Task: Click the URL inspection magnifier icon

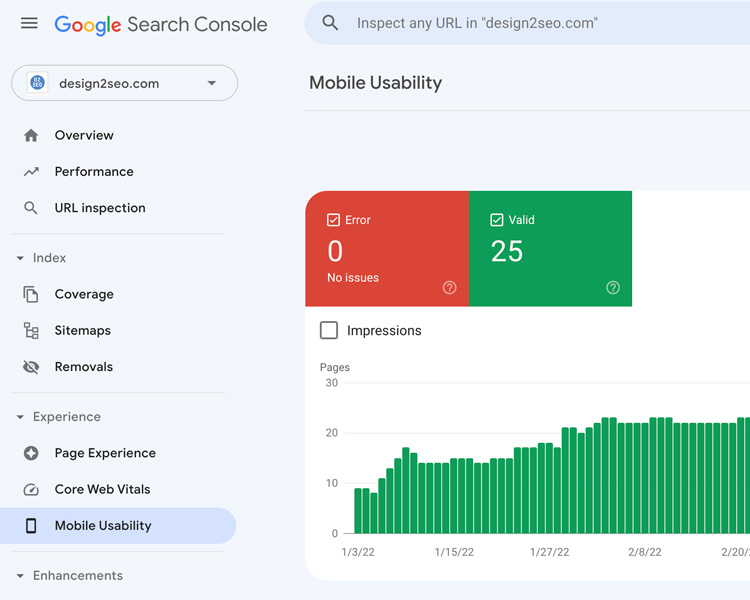Action: pos(31,208)
